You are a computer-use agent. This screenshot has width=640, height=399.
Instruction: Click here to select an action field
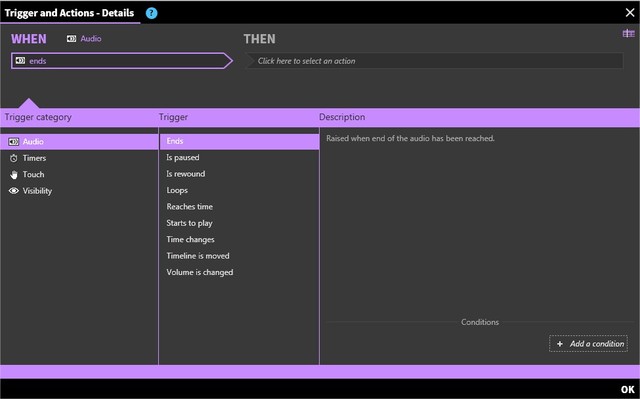pyautogui.click(x=434, y=61)
